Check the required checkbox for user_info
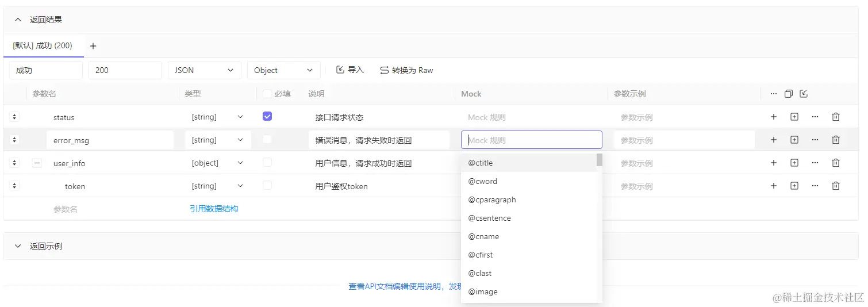 tap(267, 162)
